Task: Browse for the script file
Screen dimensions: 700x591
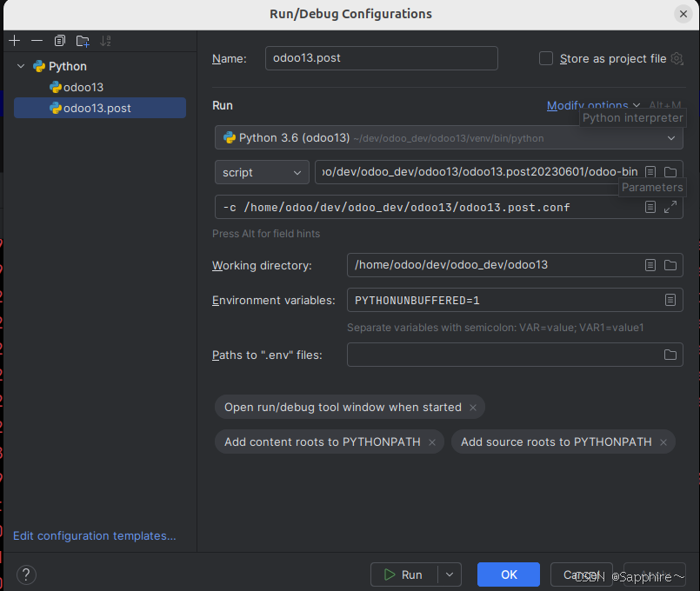Action: point(670,172)
